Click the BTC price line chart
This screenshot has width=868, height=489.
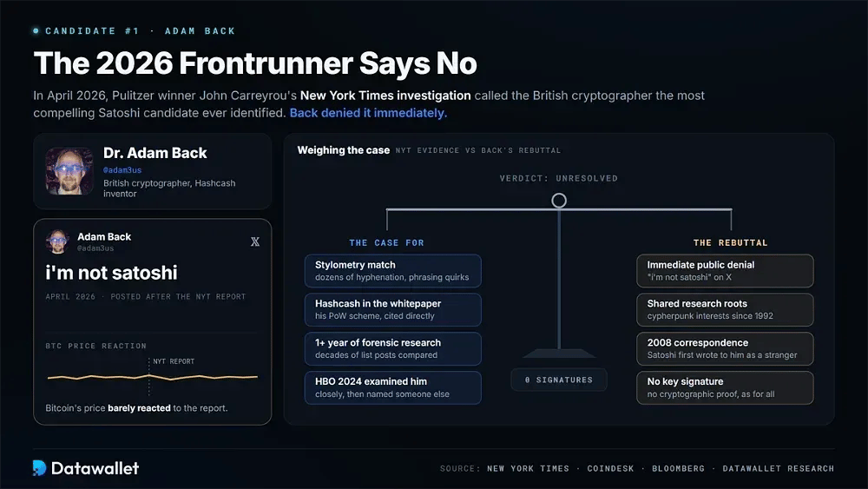click(x=153, y=377)
